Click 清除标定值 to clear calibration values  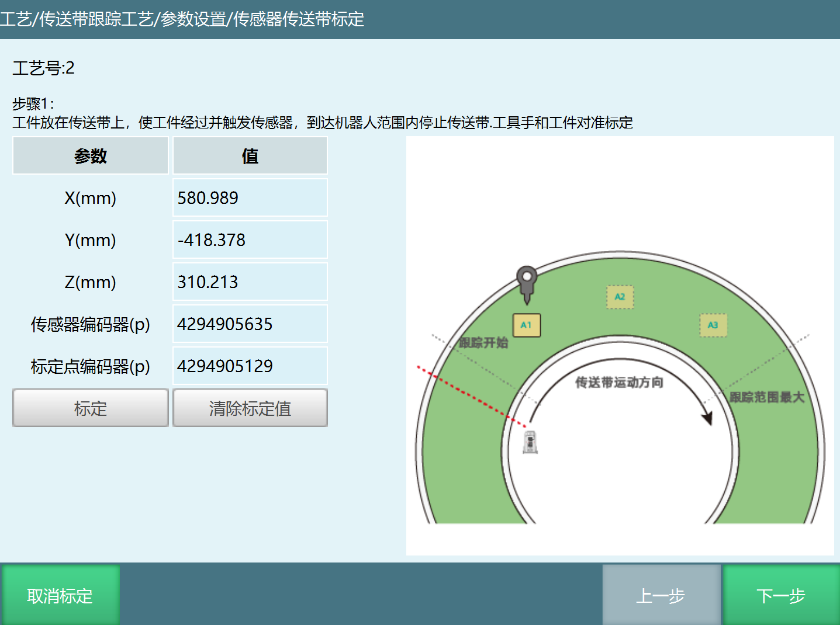pos(250,408)
